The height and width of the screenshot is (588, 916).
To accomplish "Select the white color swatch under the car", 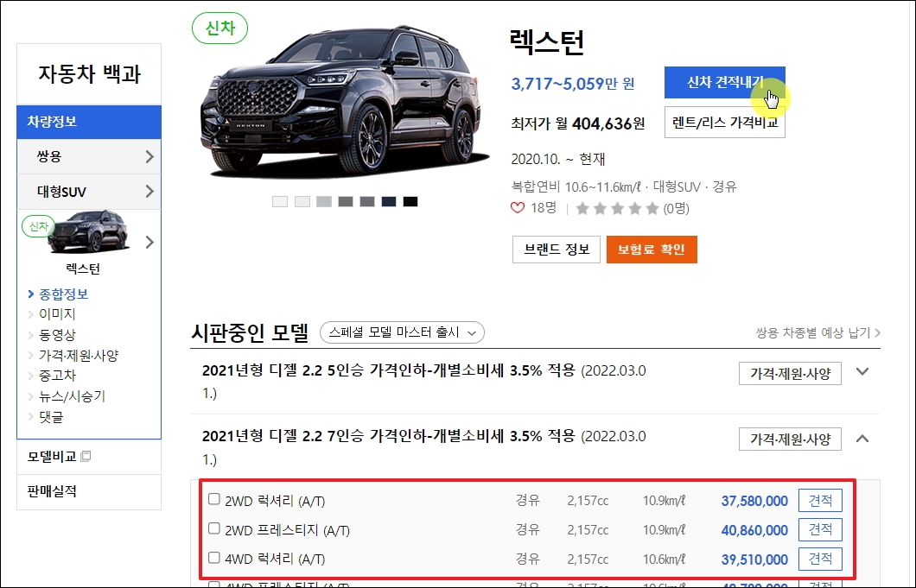I will click(x=280, y=201).
